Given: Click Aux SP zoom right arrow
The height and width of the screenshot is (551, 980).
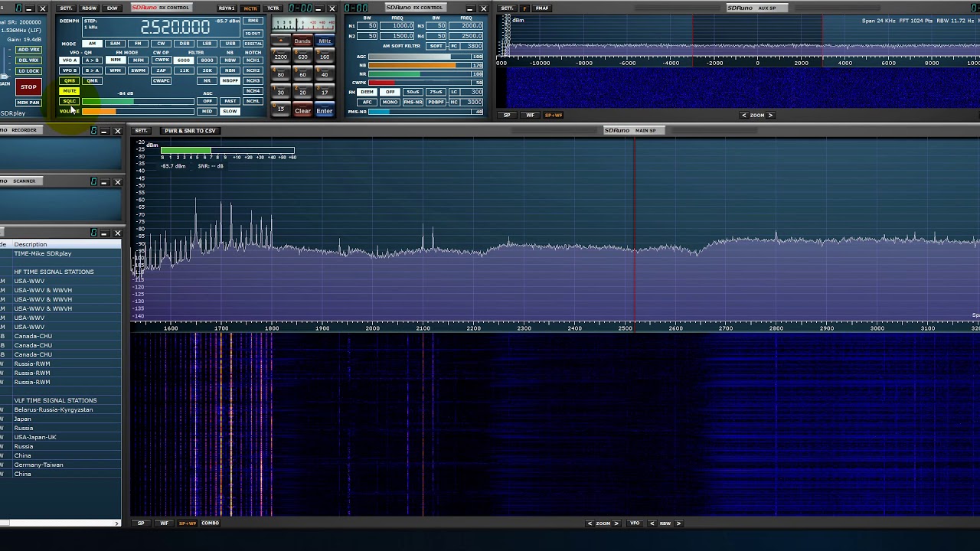Looking at the screenshot, I should tap(770, 116).
